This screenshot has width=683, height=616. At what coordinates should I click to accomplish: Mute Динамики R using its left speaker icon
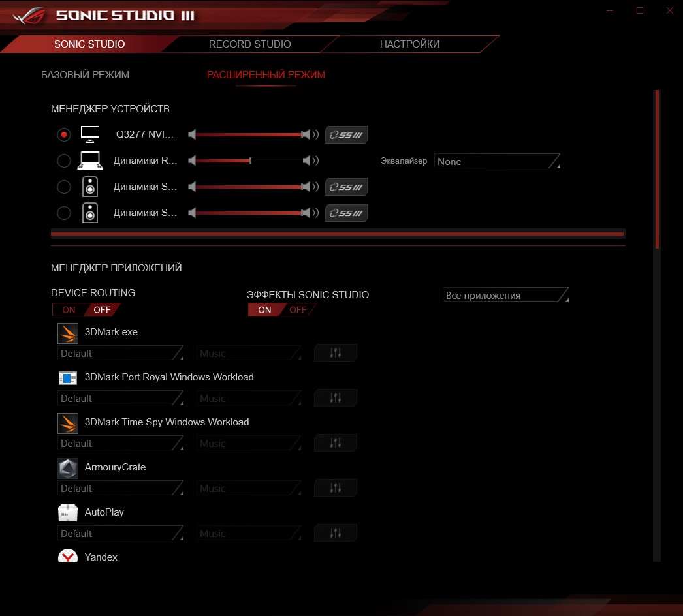point(192,161)
